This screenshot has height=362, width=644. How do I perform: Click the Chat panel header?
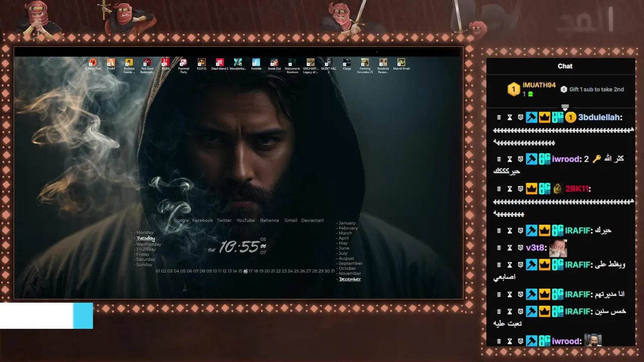[x=565, y=66]
